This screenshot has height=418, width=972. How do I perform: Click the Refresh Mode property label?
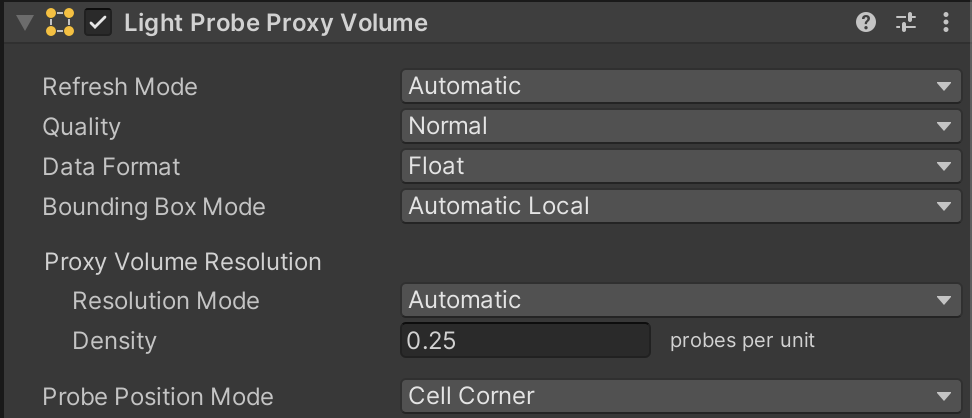pos(120,87)
